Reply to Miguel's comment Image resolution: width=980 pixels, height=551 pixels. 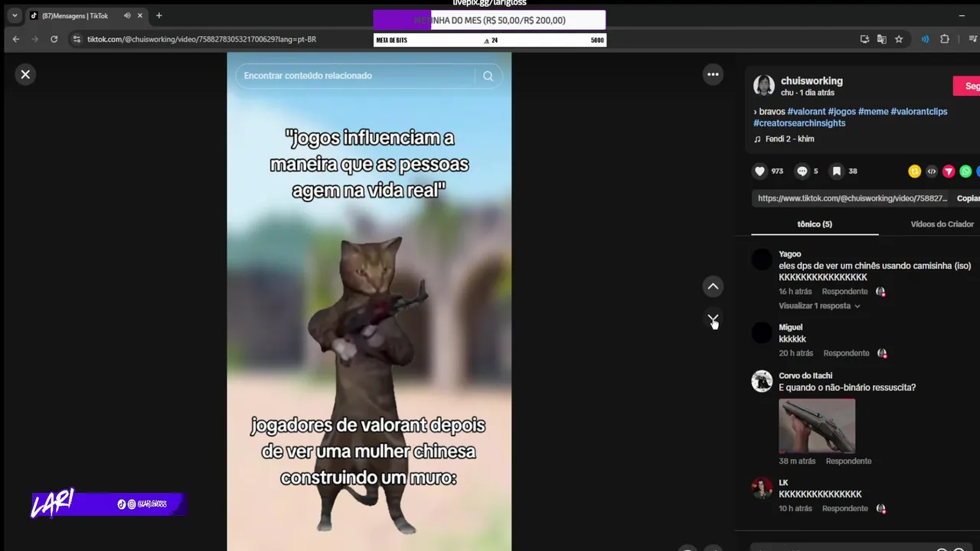[x=846, y=354]
